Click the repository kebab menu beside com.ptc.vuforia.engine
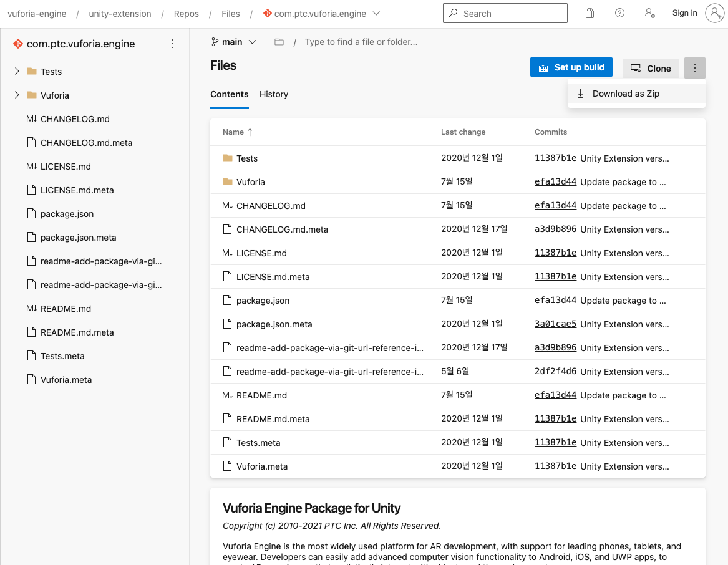 click(x=172, y=44)
